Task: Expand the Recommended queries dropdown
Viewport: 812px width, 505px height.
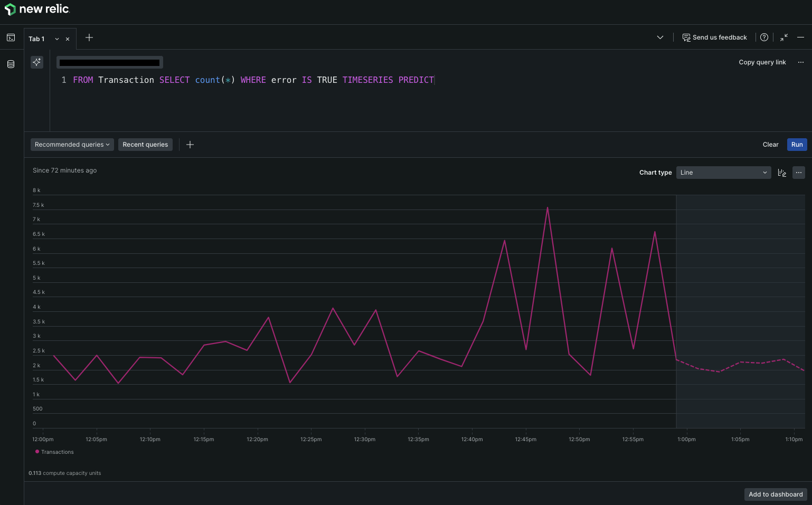Action: pos(72,145)
